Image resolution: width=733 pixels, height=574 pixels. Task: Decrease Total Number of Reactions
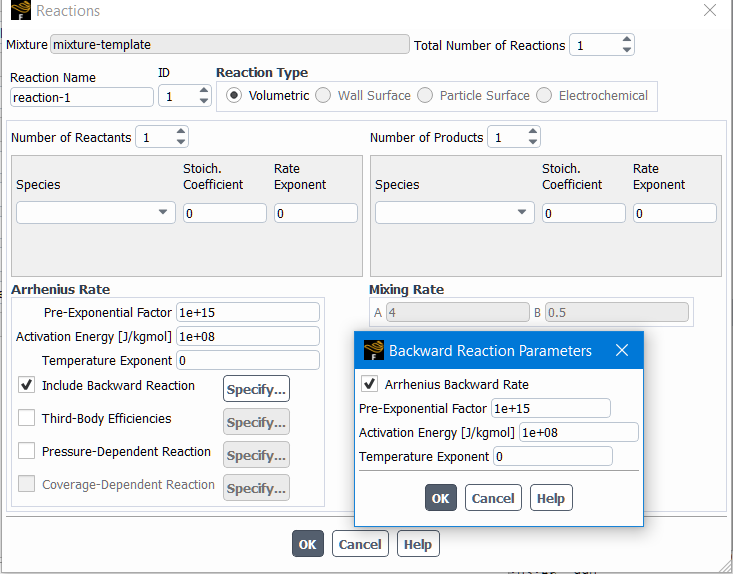[x=627, y=50]
